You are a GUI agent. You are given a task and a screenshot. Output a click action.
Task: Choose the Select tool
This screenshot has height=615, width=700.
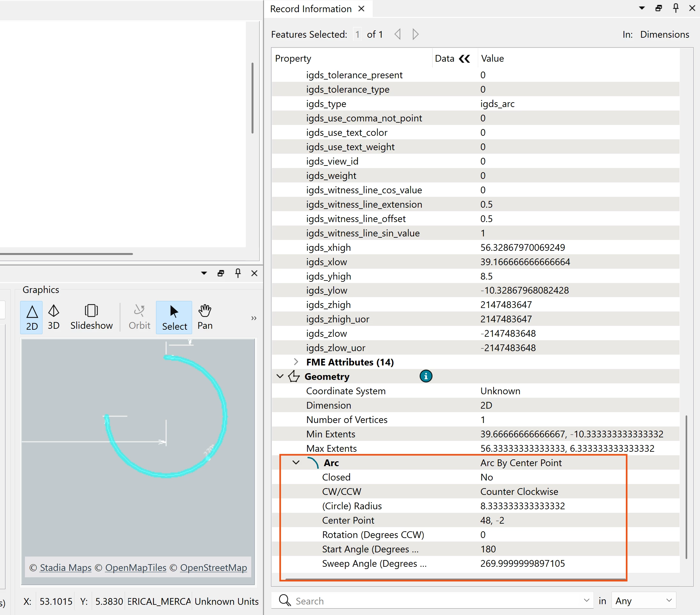pos(174,317)
